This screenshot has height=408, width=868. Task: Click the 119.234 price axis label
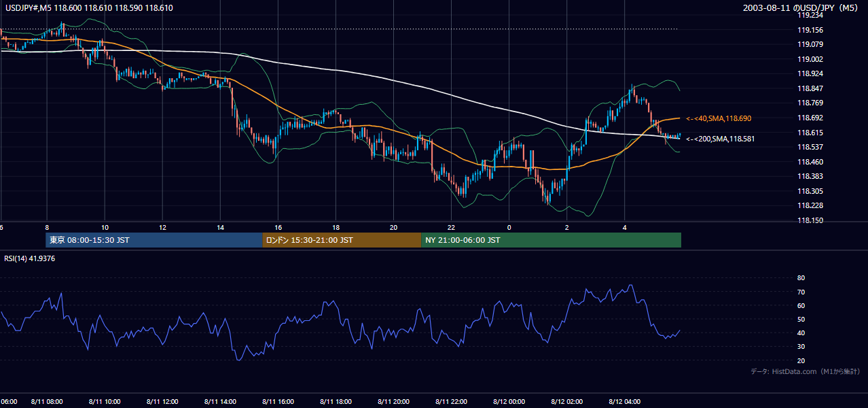(810, 15)
